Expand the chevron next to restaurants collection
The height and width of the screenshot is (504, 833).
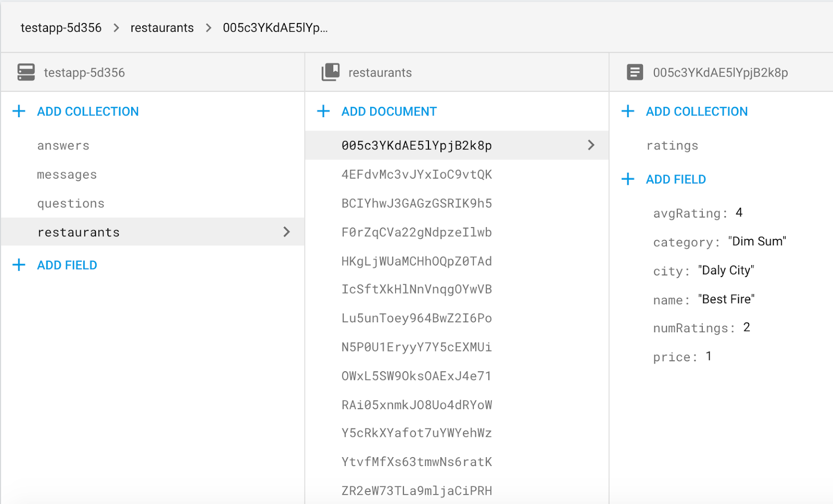click(287, 232)
